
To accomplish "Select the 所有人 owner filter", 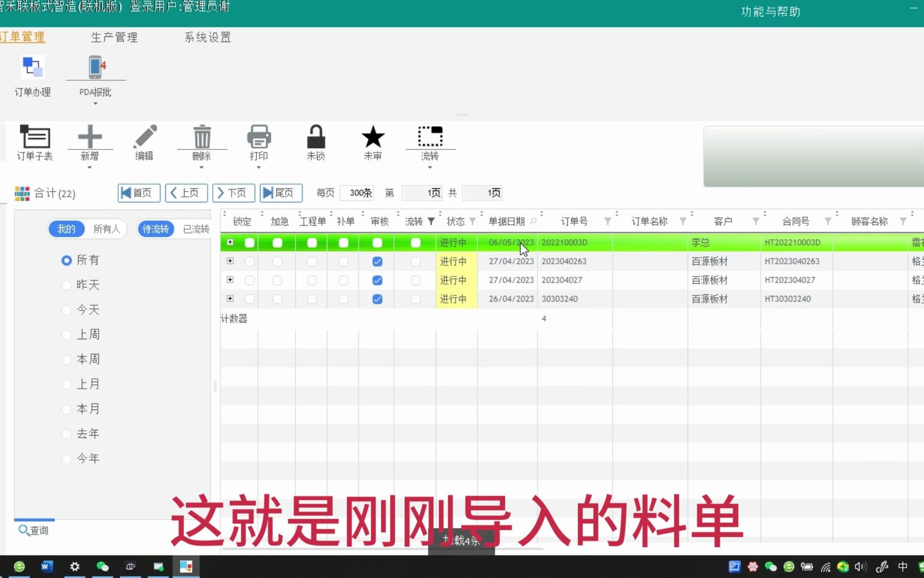I will click(x=106, y=229).
